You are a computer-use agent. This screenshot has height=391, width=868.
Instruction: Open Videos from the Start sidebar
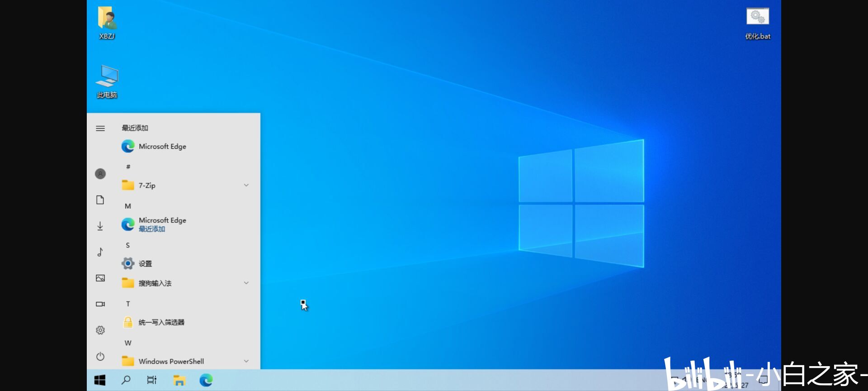tap(100, 304)
